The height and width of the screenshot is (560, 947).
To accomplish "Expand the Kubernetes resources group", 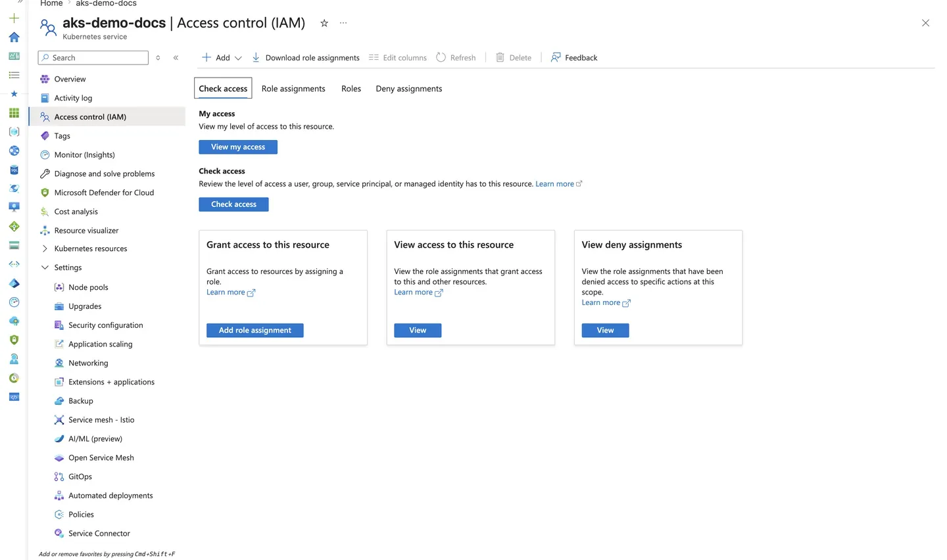I will (x=45, y=249).
